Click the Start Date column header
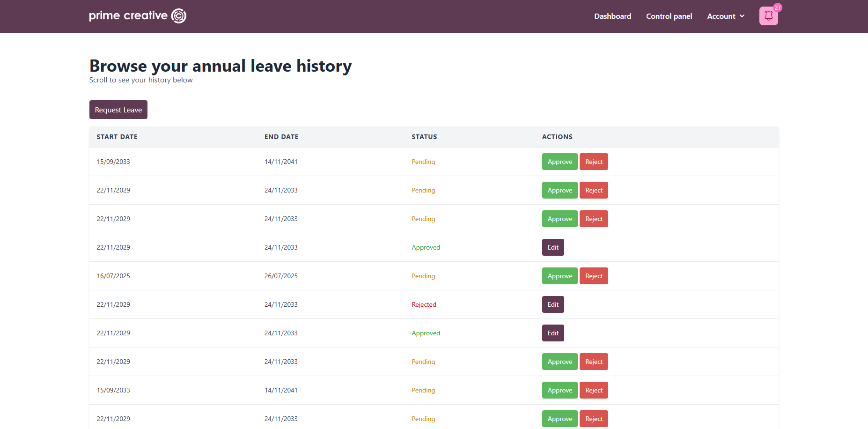The width and height of the screenshot is (868, 429). (117, 137)
